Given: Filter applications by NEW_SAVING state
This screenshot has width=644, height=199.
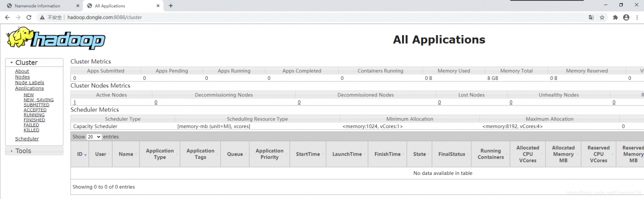Looking at the screenshot, I should click(39, 99).
